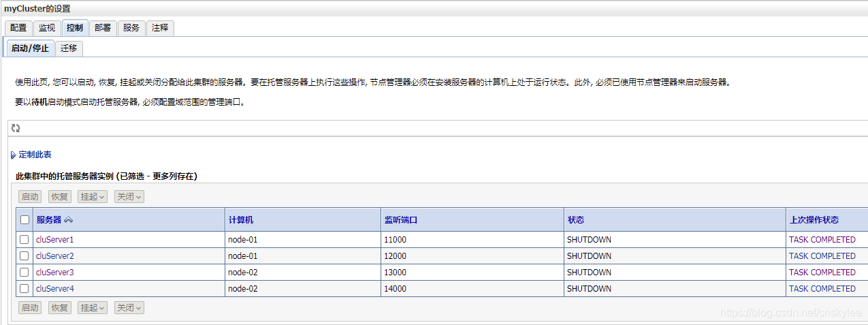This screenshot has width=868, height=325.
Task: Click the bottom 启动 button
Action: (30, 308)
